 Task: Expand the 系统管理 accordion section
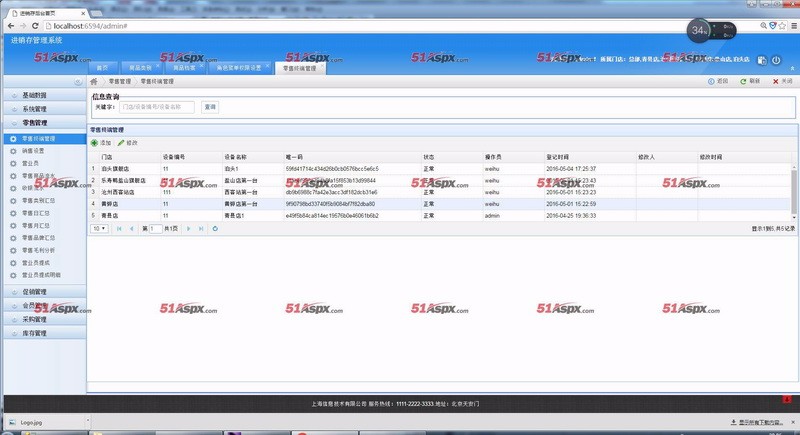44,109
